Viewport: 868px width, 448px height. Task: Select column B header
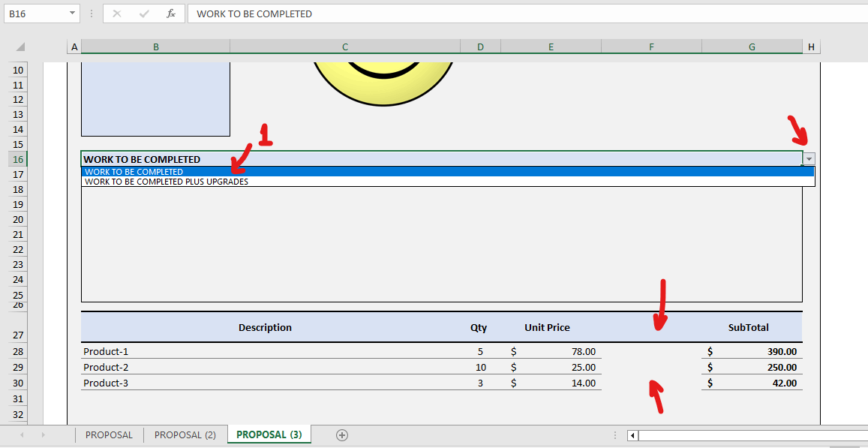(x=155, y=47)
